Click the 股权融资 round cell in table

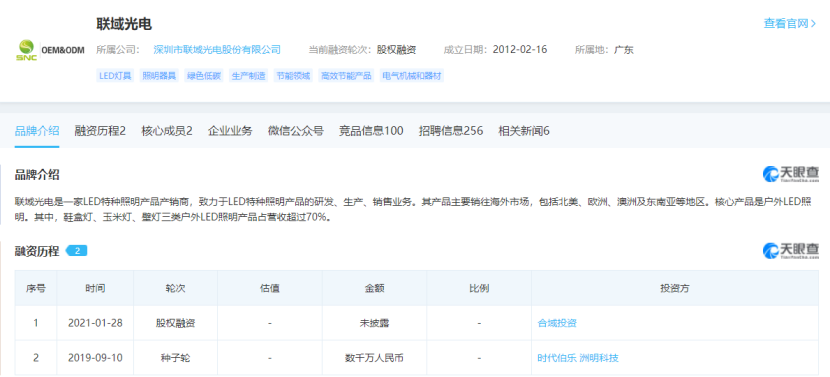pos(175,323)
